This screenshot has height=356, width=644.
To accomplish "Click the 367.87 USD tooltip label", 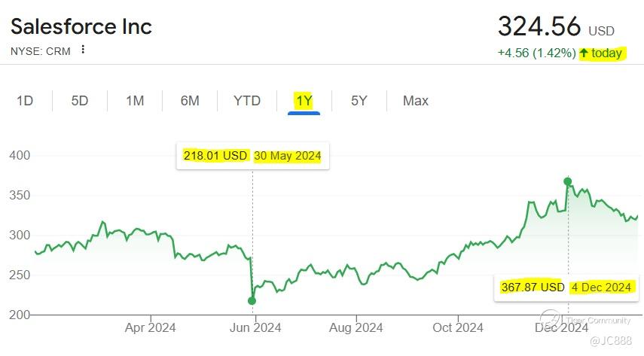I will [533, 287].
